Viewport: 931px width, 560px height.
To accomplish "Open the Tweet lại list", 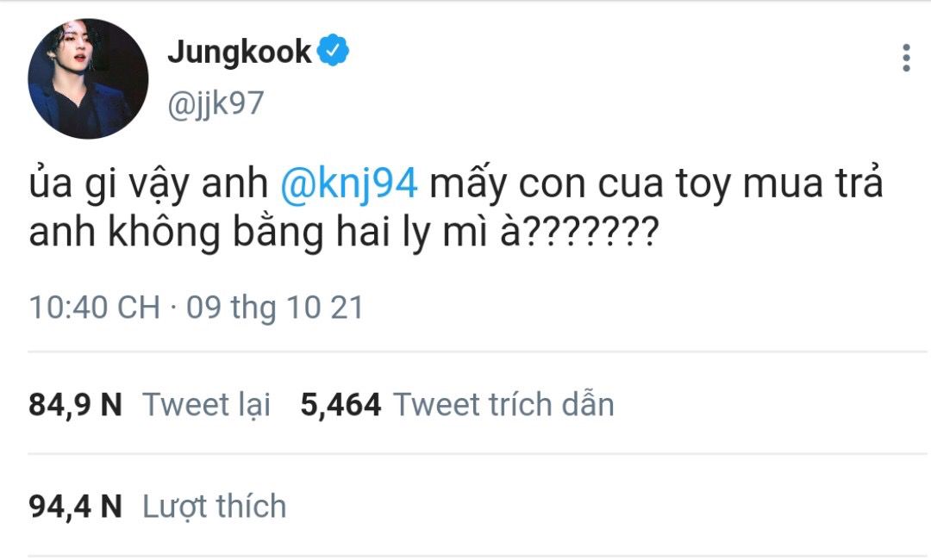I will pos(207,405).
